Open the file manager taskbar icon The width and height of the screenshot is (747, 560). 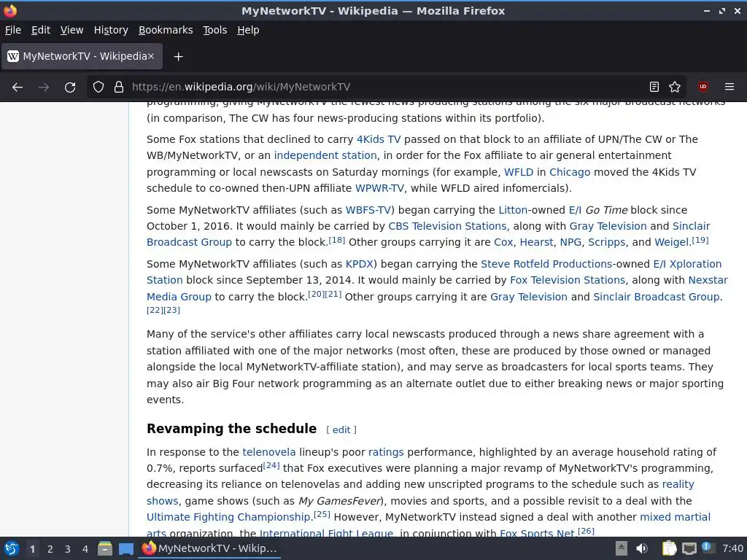(x=105, y=548)
